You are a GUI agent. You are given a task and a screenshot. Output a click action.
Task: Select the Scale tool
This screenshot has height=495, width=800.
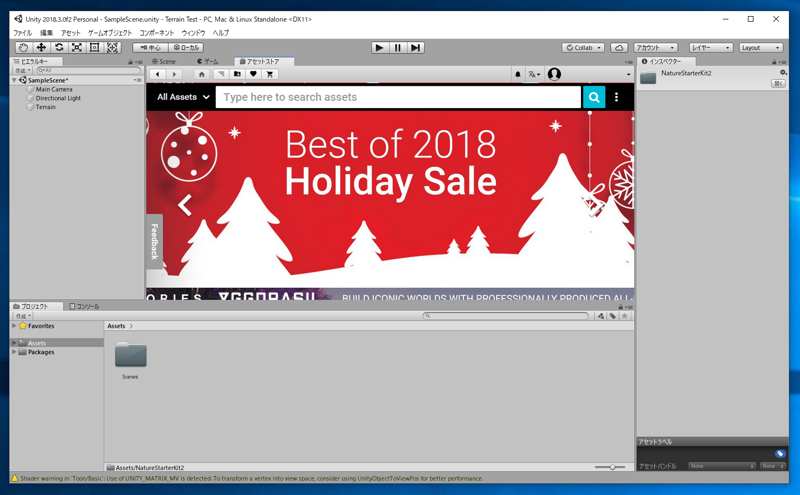coord(77,47)
